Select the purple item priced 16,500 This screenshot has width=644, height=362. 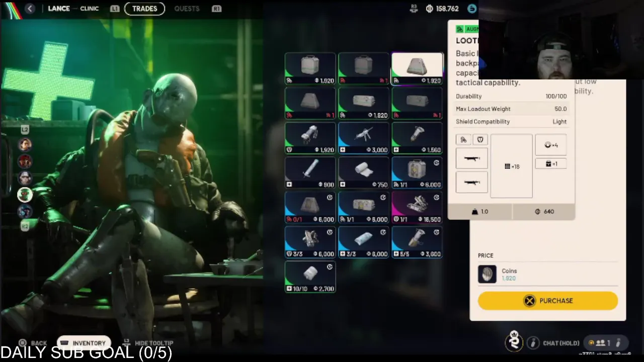point(417,208)
